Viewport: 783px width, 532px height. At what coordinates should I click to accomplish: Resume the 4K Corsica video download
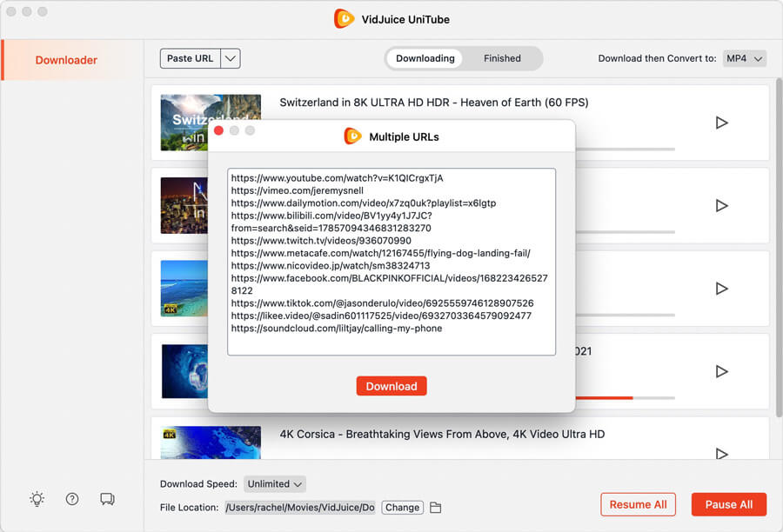pyautogui.click(x=721, y=453)
